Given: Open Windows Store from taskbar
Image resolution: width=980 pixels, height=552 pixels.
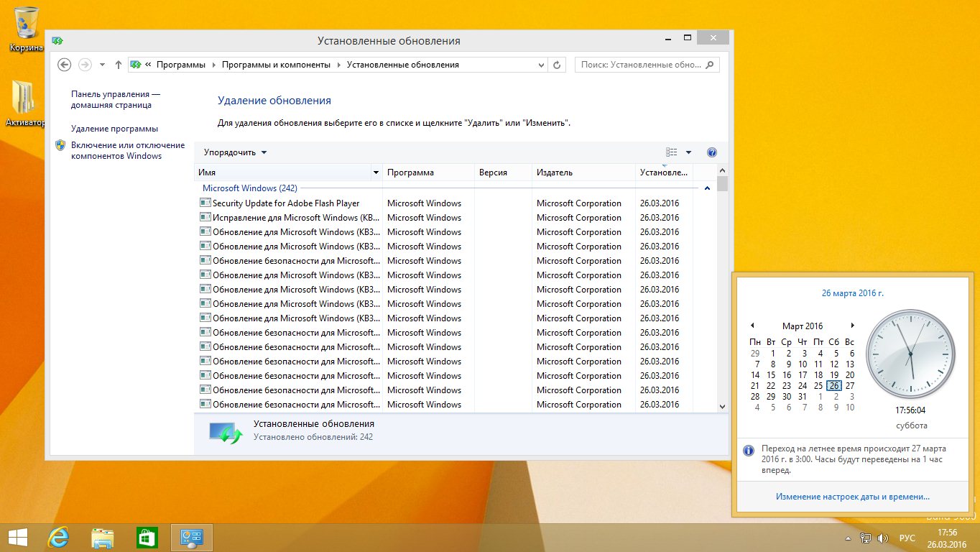Looking at the screenshot, I should pyautogui.click(x=147, y=538).
